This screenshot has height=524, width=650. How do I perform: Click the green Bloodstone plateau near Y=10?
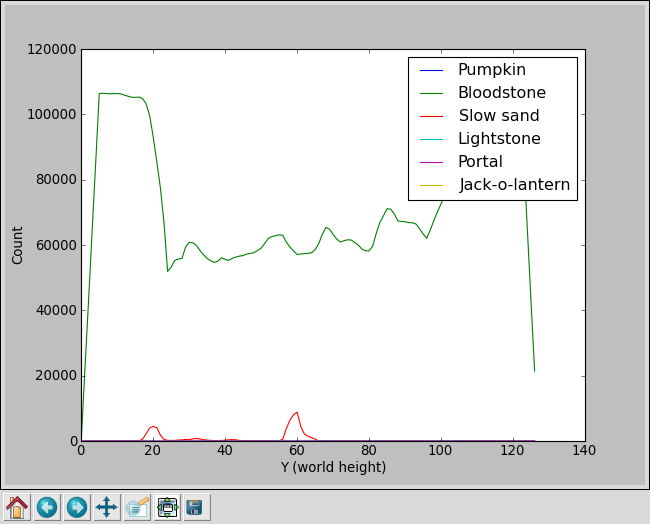click(117, 94)
